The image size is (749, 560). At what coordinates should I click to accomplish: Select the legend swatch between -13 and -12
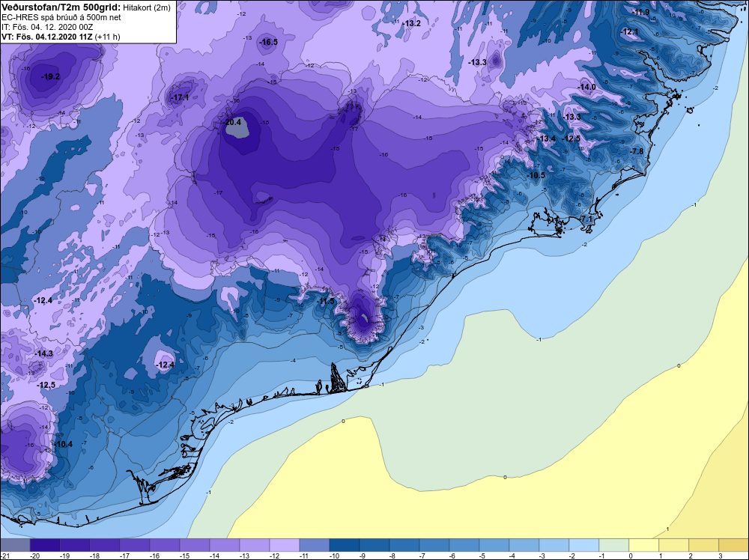click(x=255, y=545)
